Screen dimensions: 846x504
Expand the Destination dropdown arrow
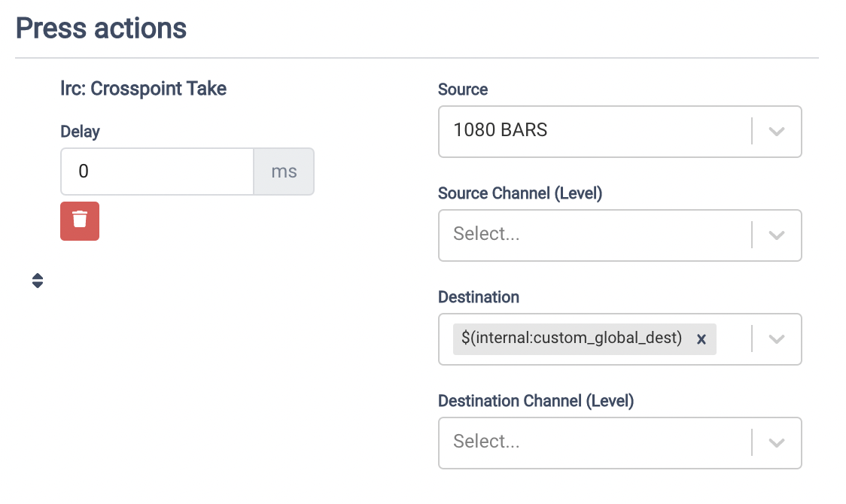[777, 339]
